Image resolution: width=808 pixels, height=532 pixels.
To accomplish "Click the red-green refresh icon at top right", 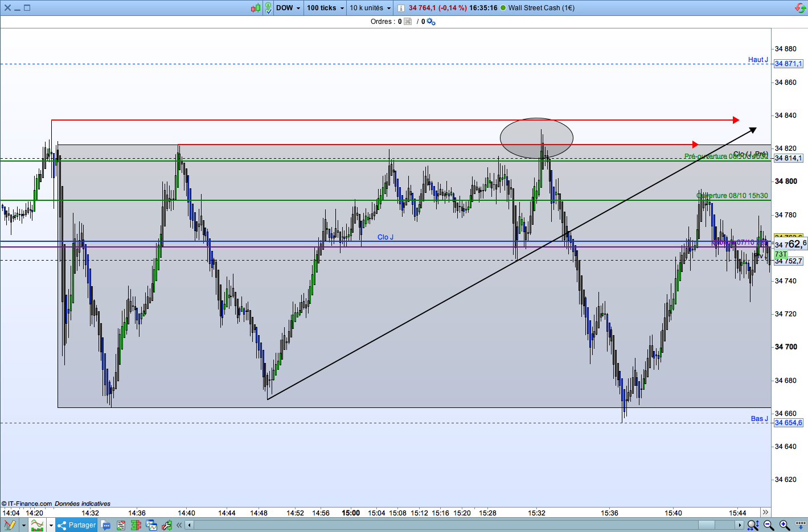I will [800, 8].
